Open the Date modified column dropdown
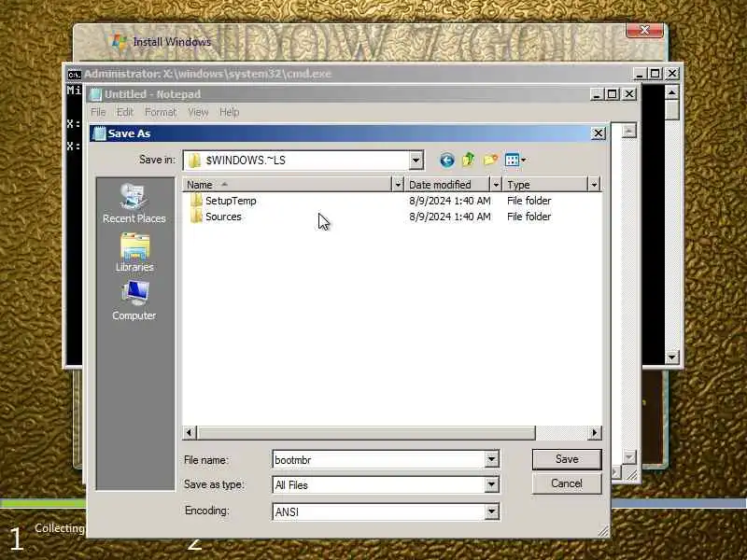Viewport: 747px width, 560px height. [x=496, y=184]
